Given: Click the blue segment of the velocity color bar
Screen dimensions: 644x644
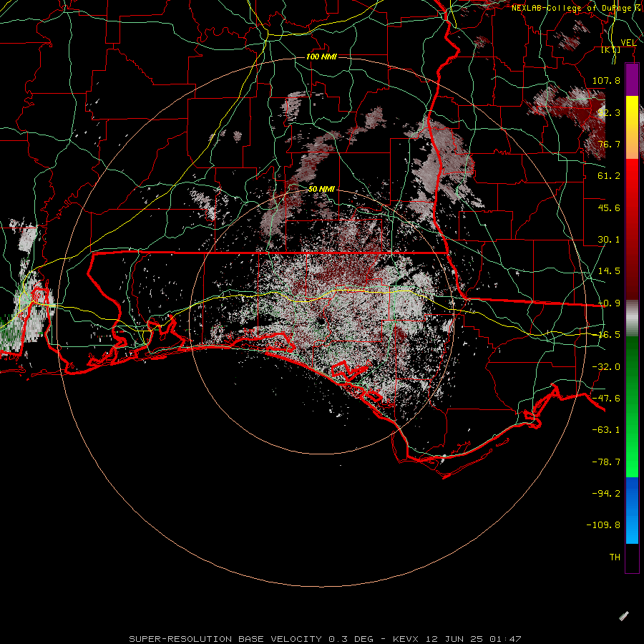Looking at the screenshot, I should 632,510.
